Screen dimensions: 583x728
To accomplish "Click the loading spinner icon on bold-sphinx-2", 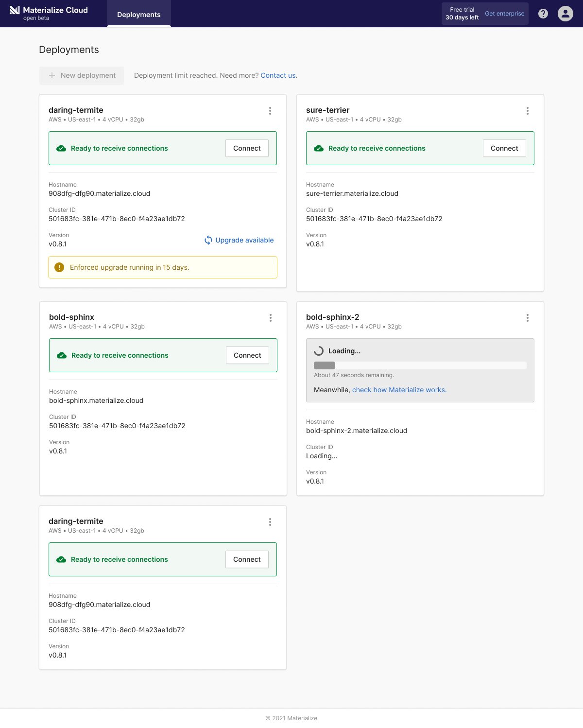I will tap(319, 351).
